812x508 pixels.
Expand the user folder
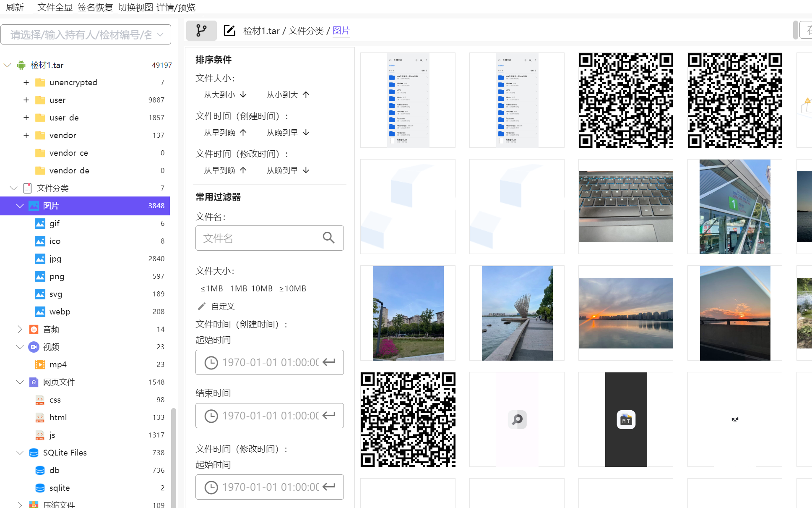26,100
